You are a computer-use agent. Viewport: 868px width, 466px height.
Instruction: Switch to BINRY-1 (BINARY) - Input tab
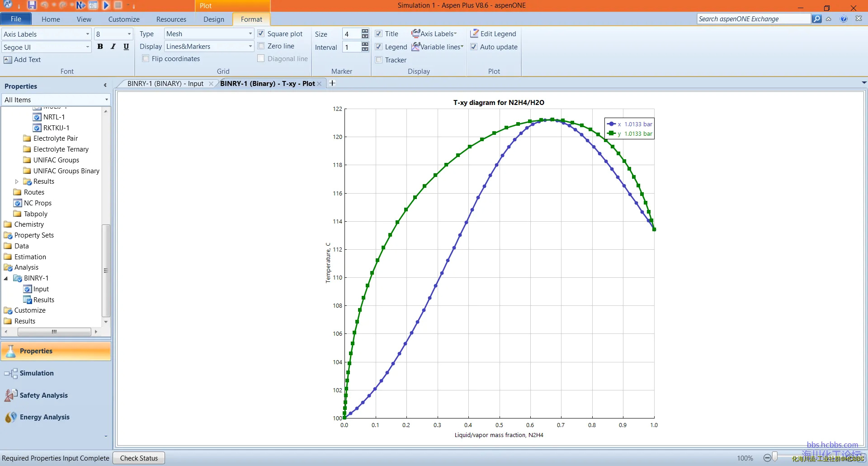pyautogui.click(x=165, y=84)
